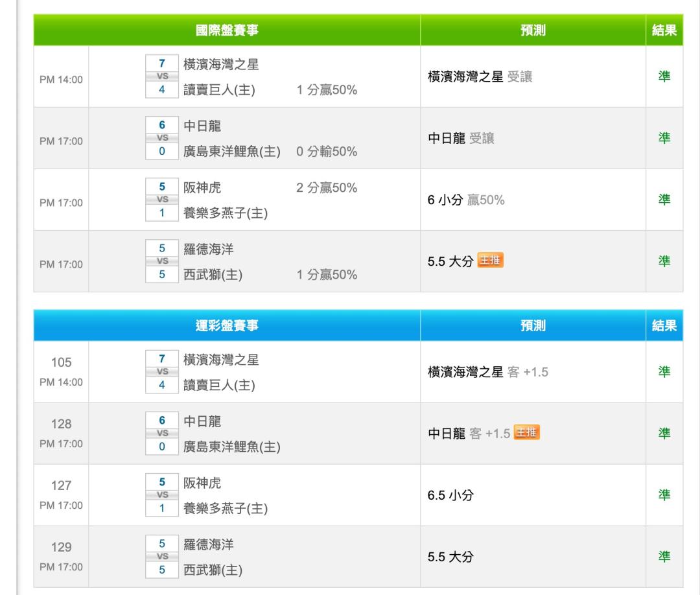Click score 6 for 中日龍 in game 128
700x595 pixels.
click(x=162, y=421)
